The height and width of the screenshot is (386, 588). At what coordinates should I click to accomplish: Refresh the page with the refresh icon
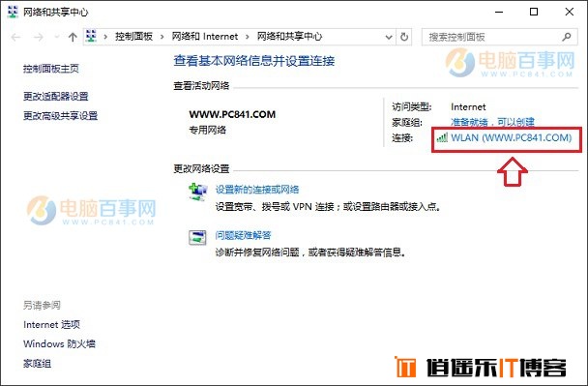click(x=404, y=37)
